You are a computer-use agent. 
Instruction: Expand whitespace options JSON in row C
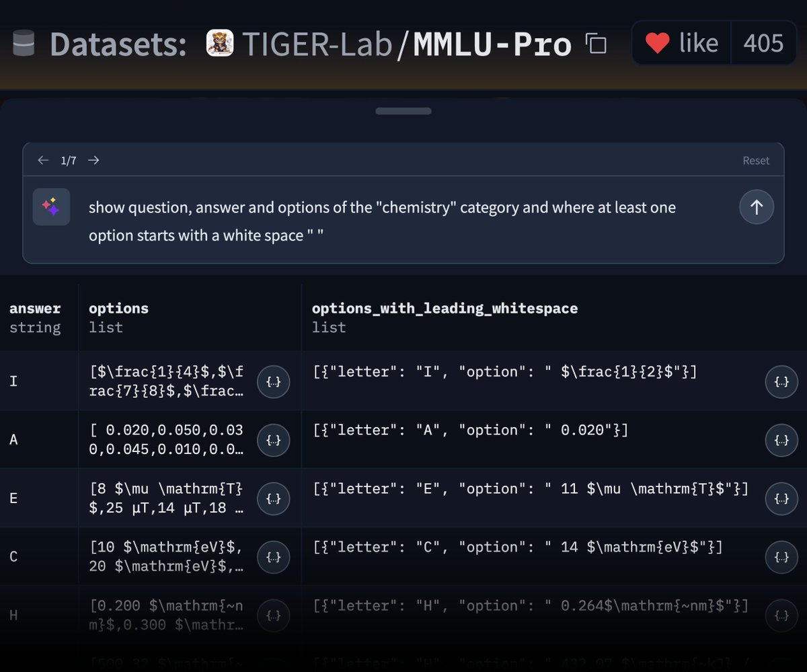pos(781,558)
